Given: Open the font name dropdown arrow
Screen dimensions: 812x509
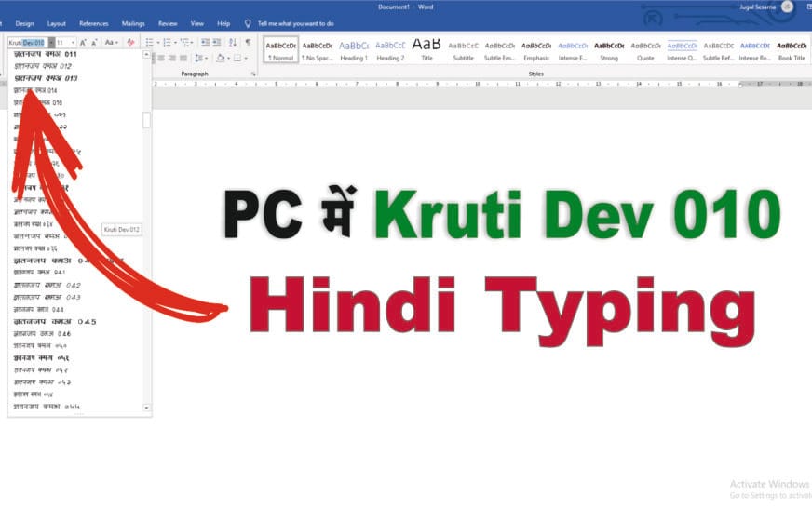Looking at the screenshot, I should (x=51, y=43).
